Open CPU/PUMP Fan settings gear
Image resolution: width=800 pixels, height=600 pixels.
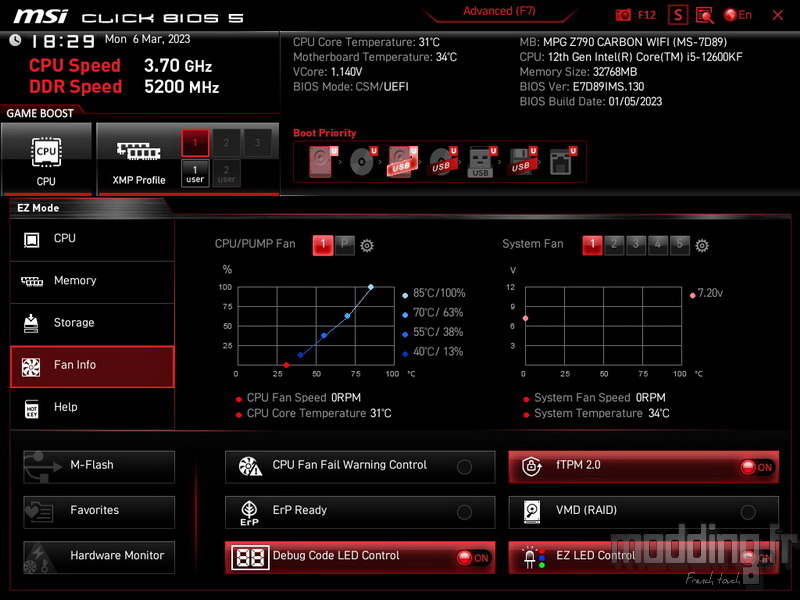(x=367, y=245)
